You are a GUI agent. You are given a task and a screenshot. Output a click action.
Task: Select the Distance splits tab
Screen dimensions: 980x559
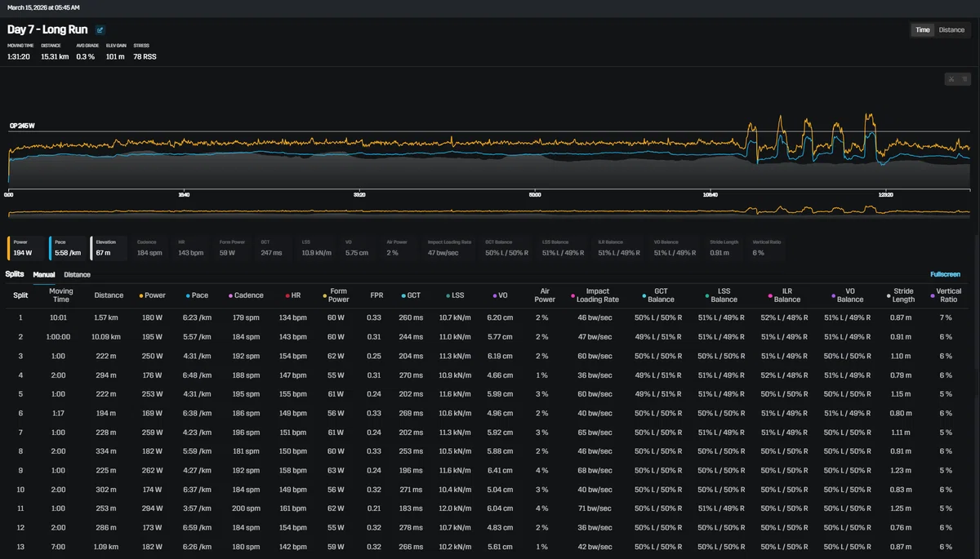point(78,274)
